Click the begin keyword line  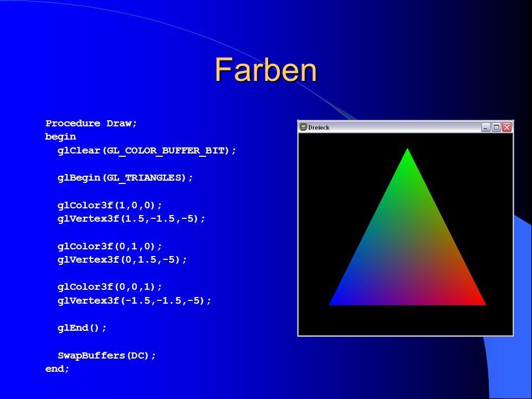click(61, 137)
